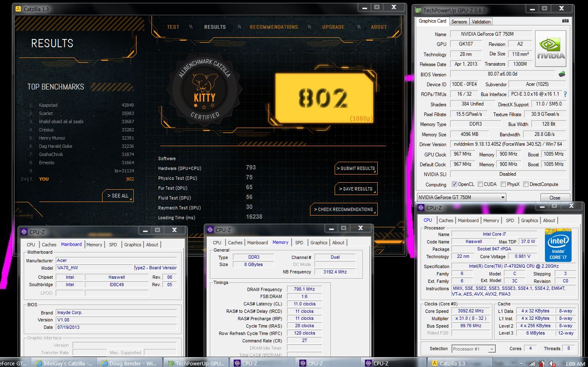Image resolution: width=588 pixels, height=367 pixels.
Task: Toggle the CUDA checkbox in GPU-Z
Action: tap(480, 184)
